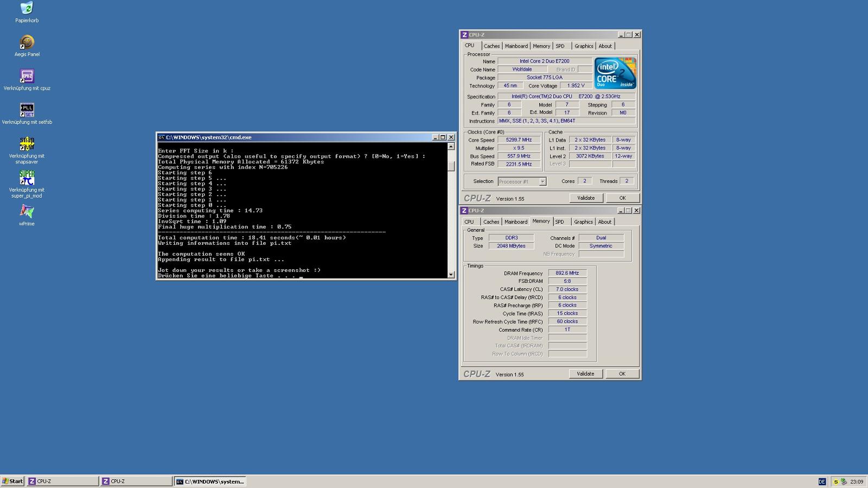The image size is (868, 488).
Task: Click Validate in upper CPU-Z window
Action: pos(586,198)
